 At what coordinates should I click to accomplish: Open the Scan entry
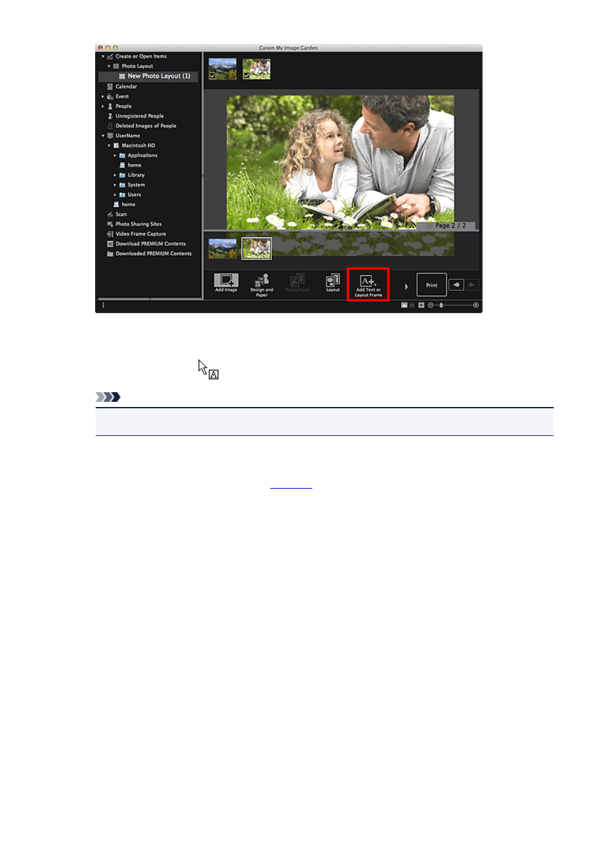pos(121,214)
